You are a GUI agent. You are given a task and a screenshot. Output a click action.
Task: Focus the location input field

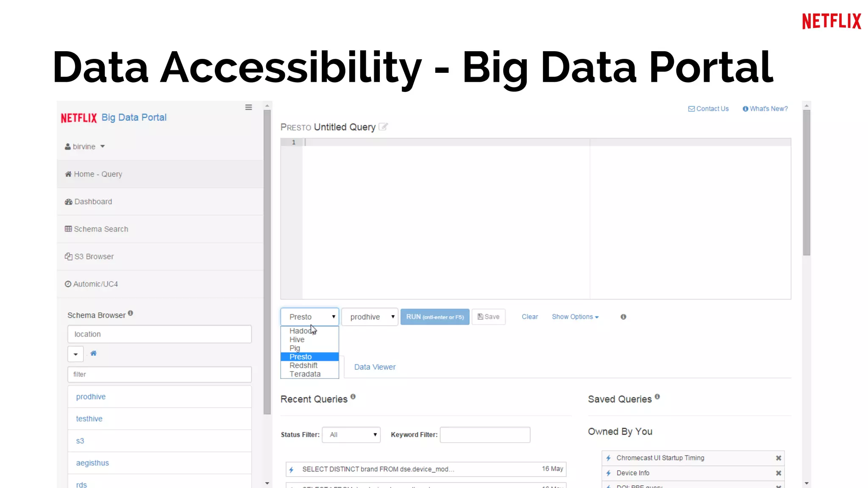159,334
